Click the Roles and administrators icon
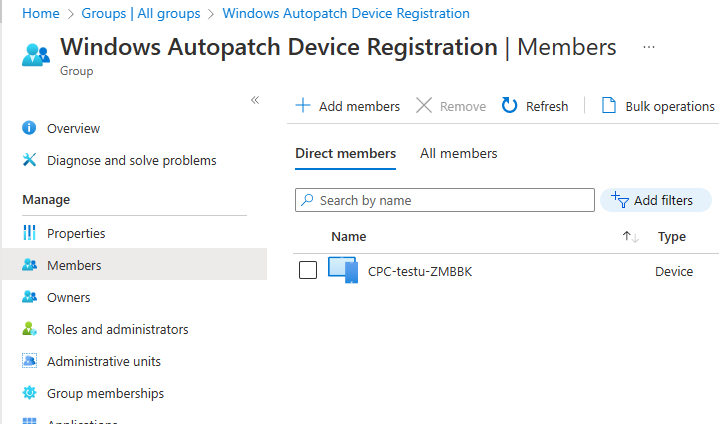 29,329
